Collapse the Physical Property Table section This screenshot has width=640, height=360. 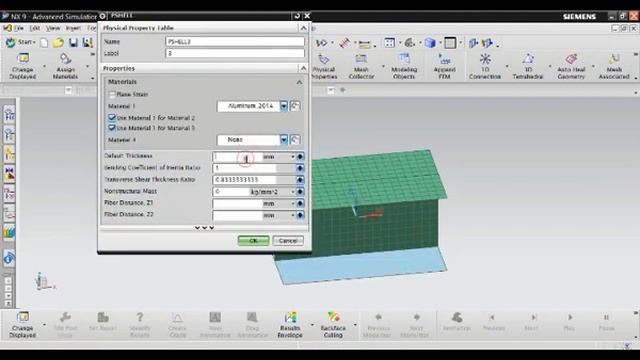[303, 28]
